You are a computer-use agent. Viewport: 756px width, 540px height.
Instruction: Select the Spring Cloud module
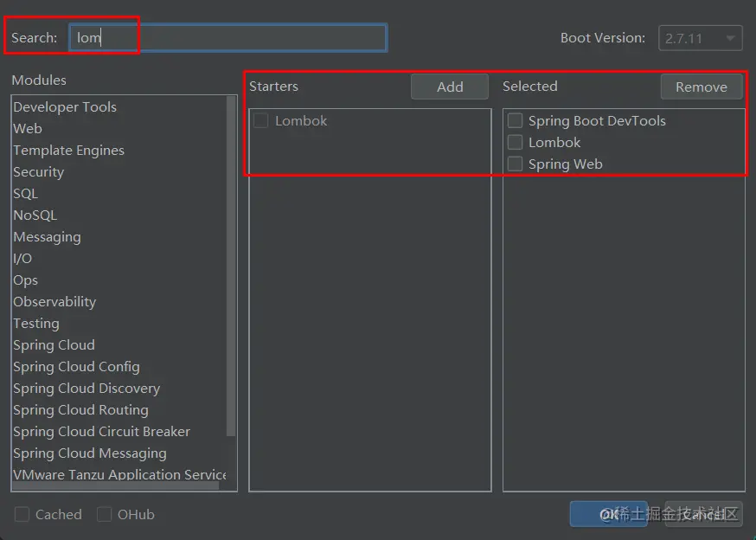(x=54, y=345)
